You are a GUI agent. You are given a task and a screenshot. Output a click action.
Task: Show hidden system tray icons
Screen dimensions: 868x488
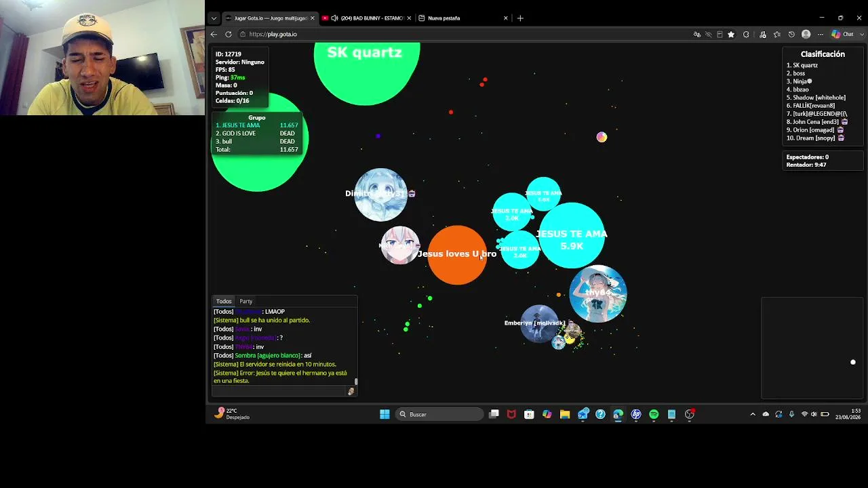click(753, 414)
